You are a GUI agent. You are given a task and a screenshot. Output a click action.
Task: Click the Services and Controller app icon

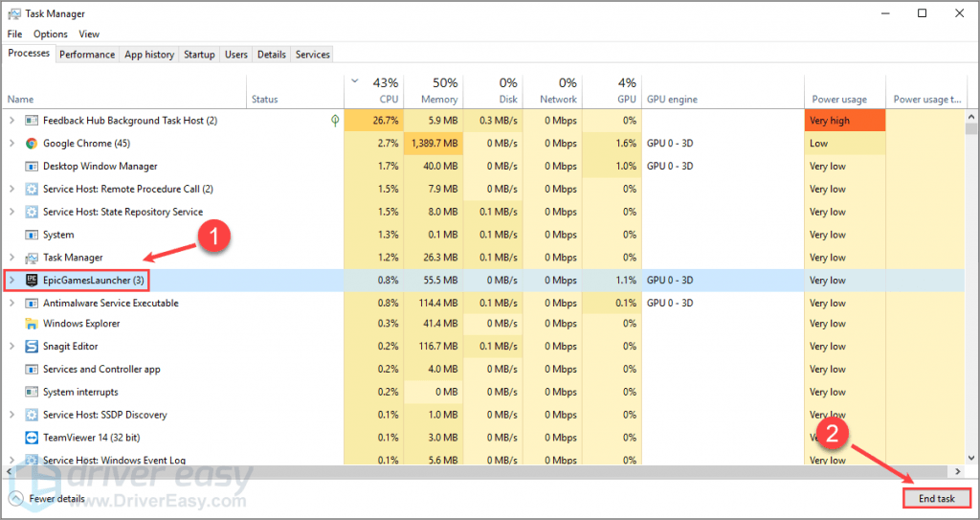pyautogui.click(x=32, y=370)
